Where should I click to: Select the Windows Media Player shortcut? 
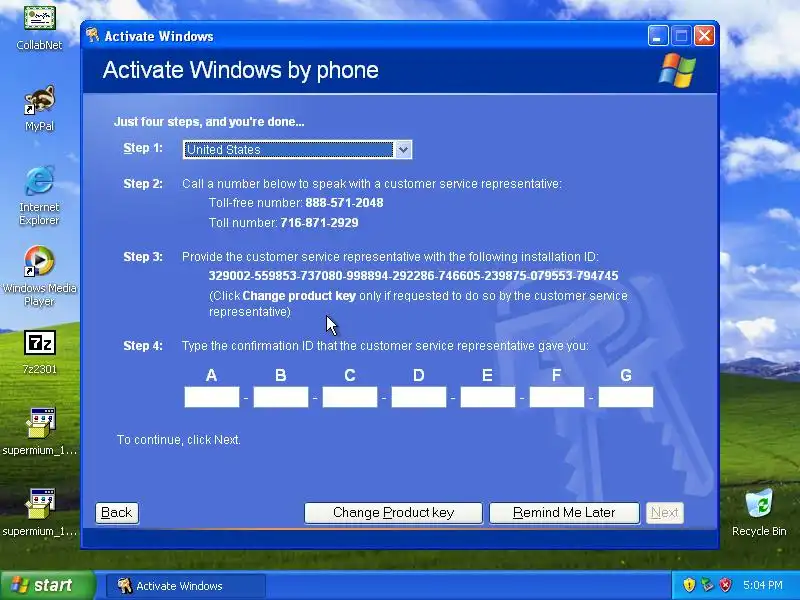pyautogui.click(x=39, y=276)
